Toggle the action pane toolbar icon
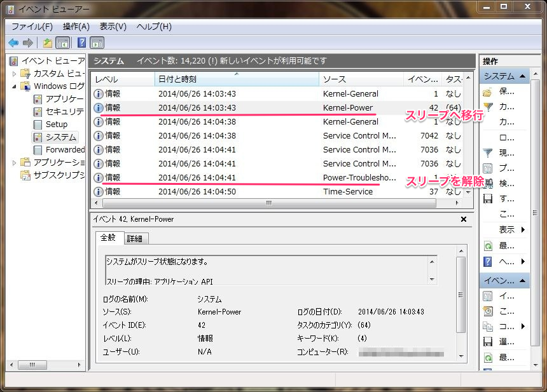This screenshot has width=547, height=392. point(97,43)
